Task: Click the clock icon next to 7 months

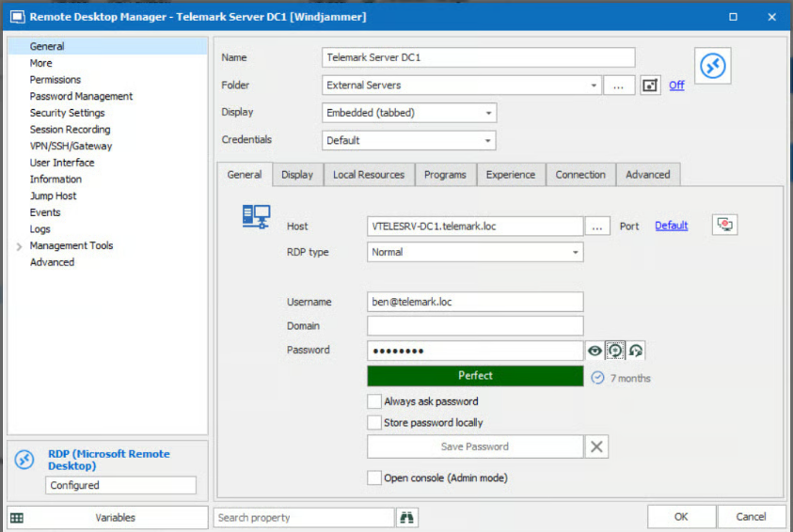Action: (598, 377)
